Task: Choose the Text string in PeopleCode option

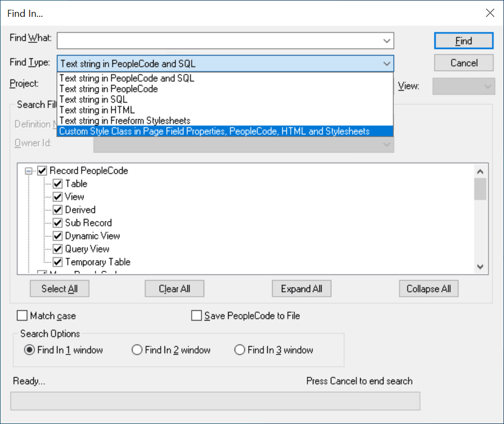Action: [225, 89]
